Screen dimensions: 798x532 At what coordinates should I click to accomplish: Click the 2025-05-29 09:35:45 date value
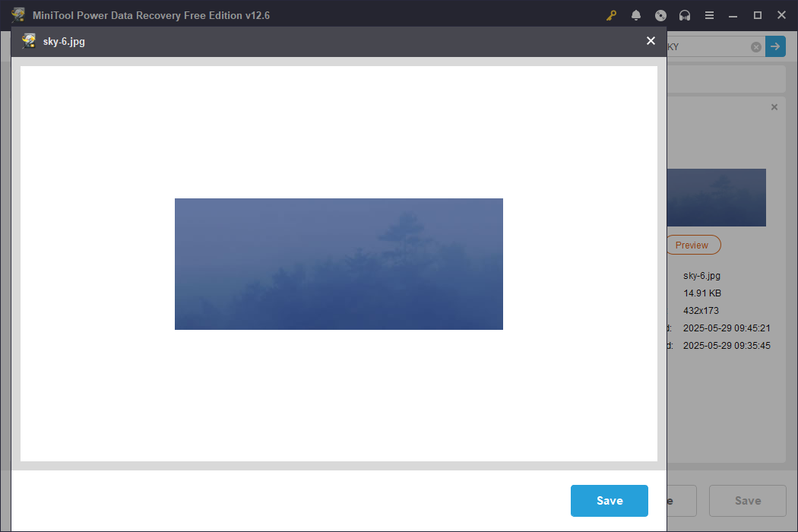pyautogui.click(x=727, y=345)
